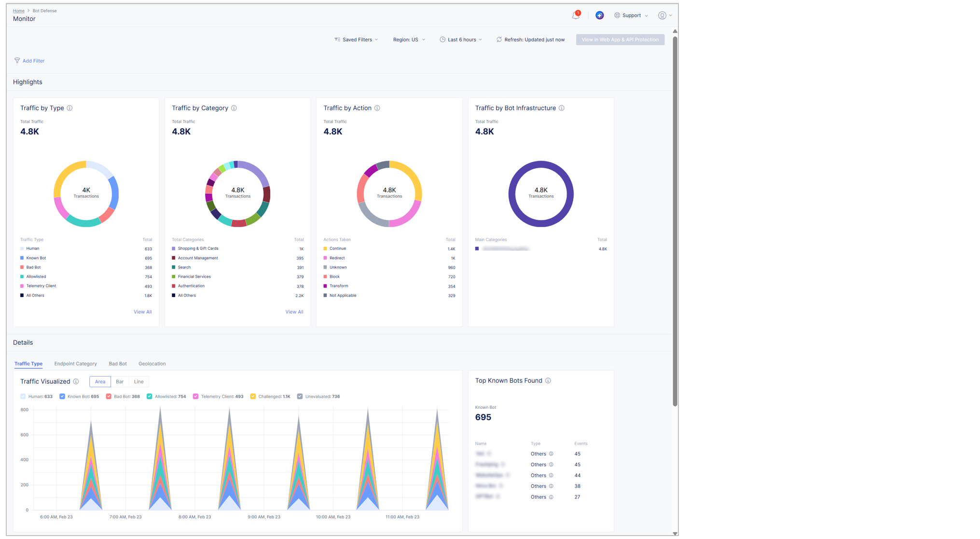Open the Saved Filters dropdown
980x539 pixels.
(356, 40)
